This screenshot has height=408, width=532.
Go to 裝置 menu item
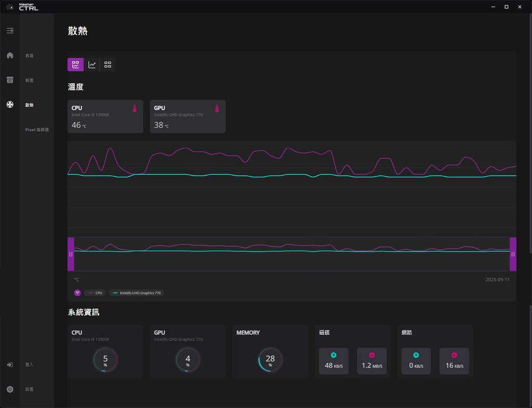29,81
